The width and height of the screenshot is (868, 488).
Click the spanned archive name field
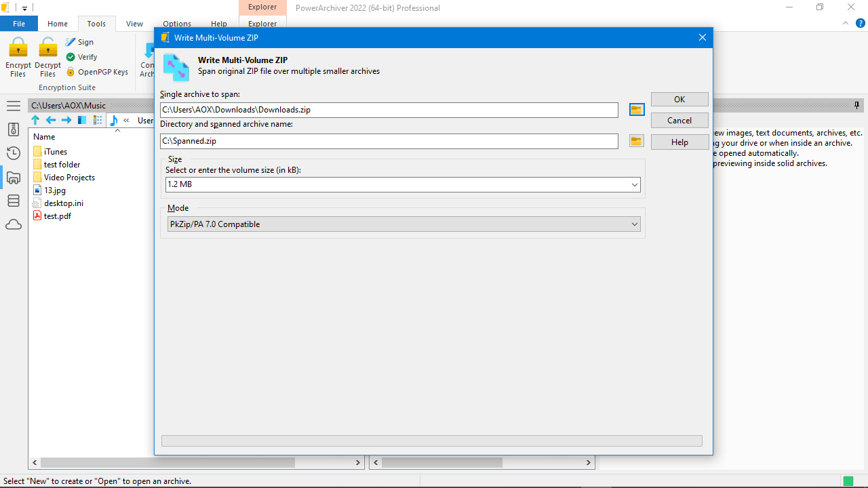click(x=389, y=141)
